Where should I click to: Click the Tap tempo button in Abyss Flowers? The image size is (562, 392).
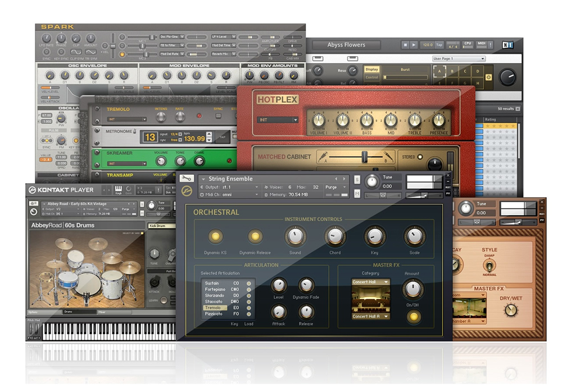(439, 45)
